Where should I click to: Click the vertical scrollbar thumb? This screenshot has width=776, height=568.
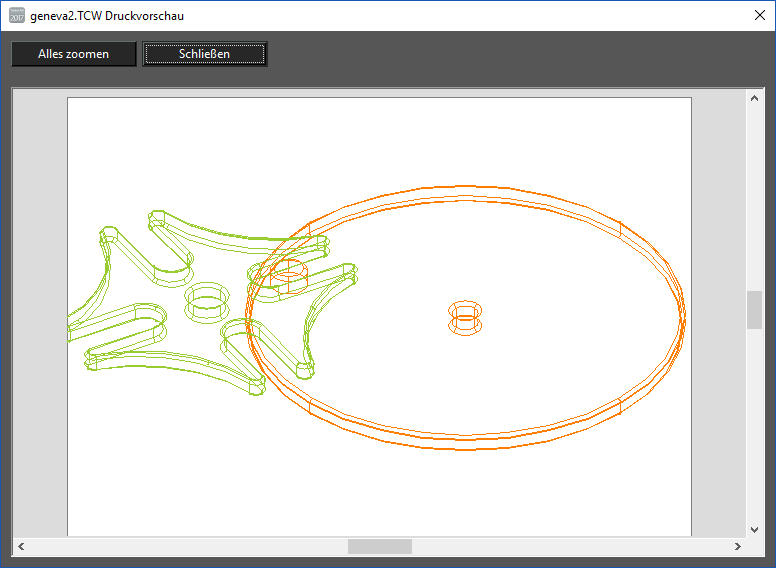[754, 310]
